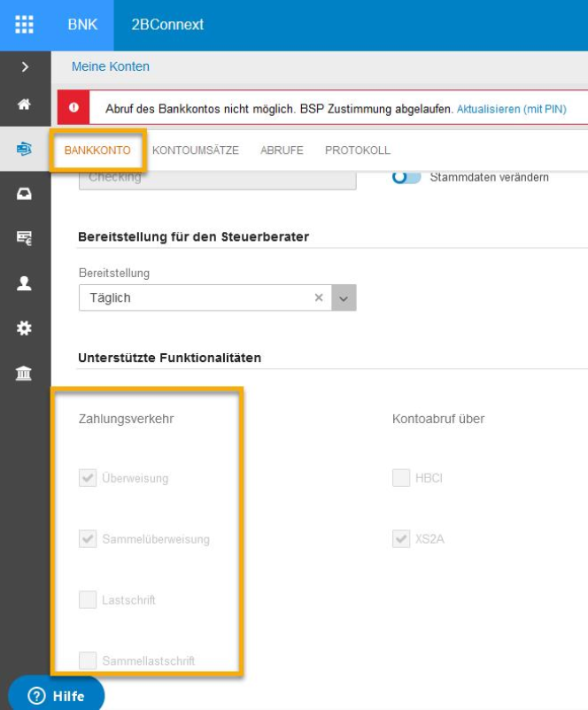Toggle the Stammdaten verändern switch
Screen dimensions: 588x710
[x=406, y=177]
